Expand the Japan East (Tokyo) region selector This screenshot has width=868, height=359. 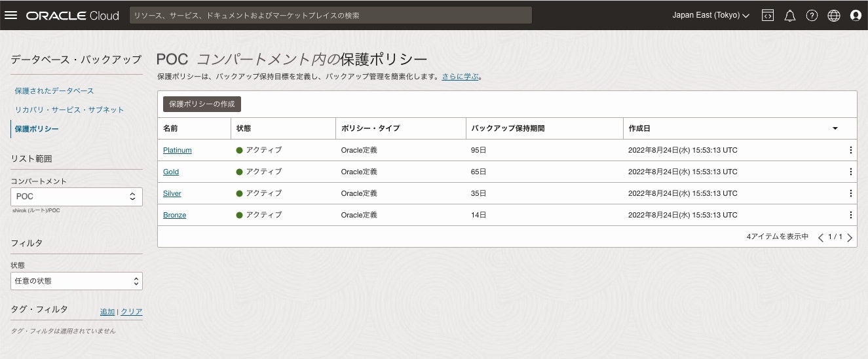(x=711, y=16)
